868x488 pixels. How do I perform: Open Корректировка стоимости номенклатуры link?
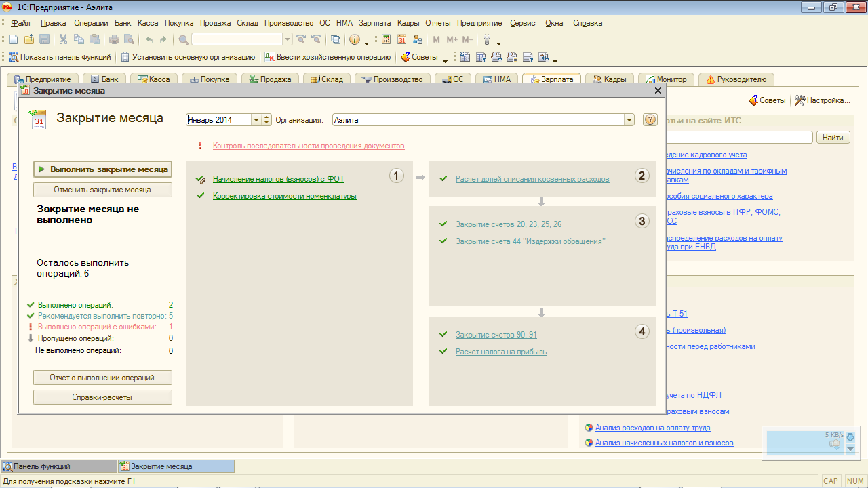pos(285,196)
